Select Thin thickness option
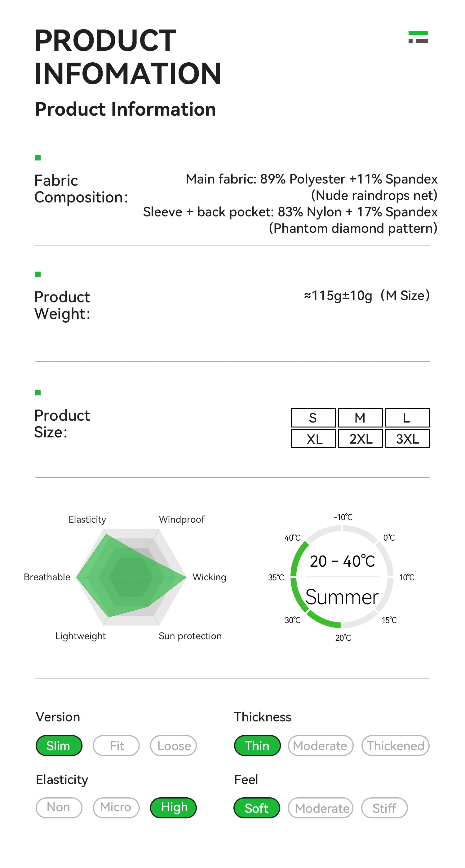This screenshot has width=465, height=868. pyautogui.click(x=257, y=746)
